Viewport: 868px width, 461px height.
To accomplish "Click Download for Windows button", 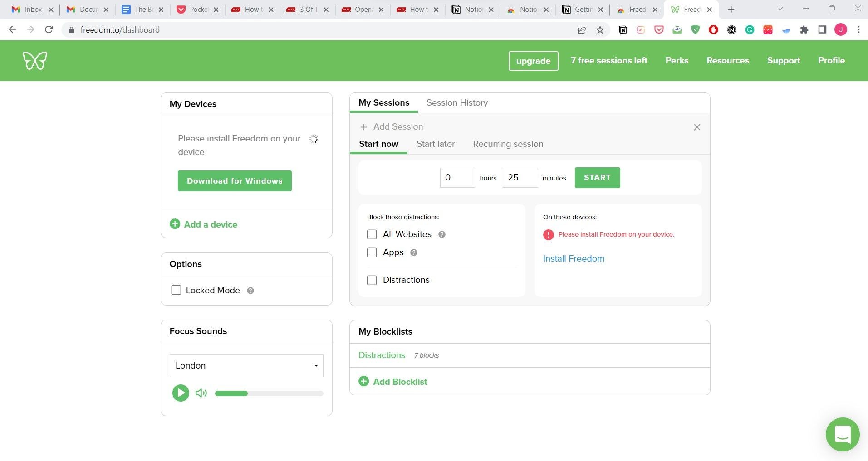I will click(235, 181).
